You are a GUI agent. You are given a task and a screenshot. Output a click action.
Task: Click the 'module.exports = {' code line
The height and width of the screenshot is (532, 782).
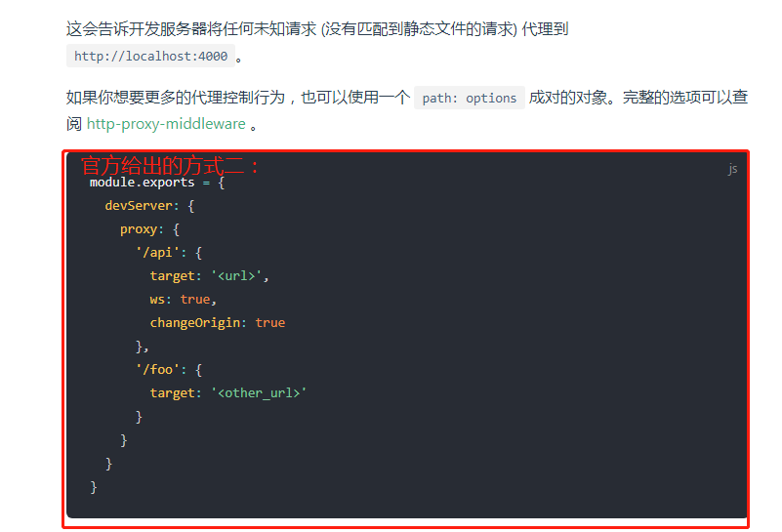point(157,183)
